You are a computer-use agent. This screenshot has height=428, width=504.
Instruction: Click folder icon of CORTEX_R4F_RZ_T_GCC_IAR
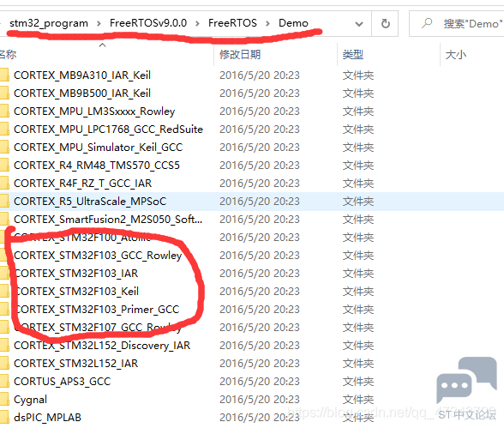pos(4,184)
